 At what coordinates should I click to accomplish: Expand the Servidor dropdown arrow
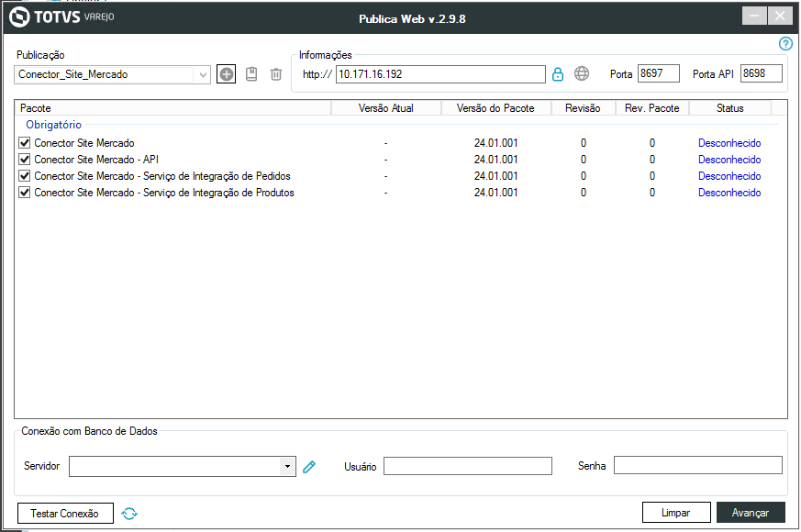[287, 467]
